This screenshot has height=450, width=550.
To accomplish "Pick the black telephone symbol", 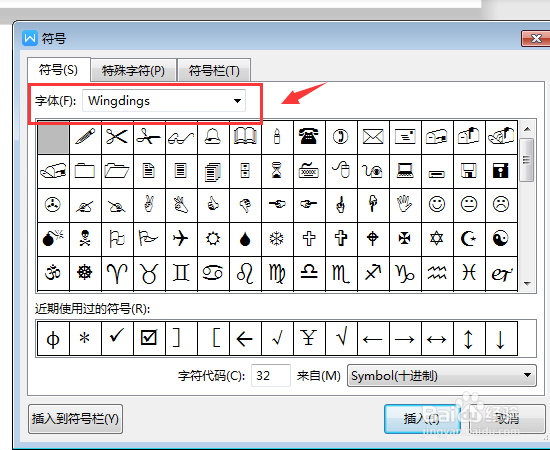I will [309, 136].
